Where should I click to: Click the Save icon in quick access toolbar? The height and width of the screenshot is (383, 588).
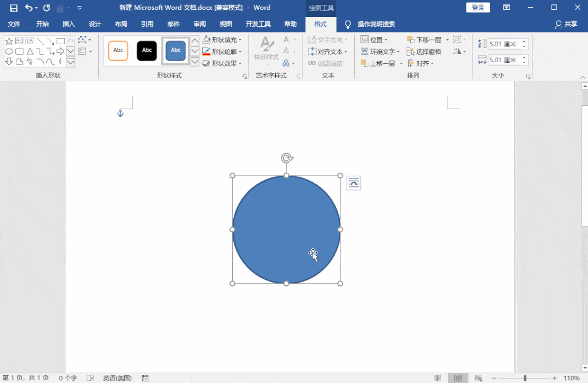14,8
